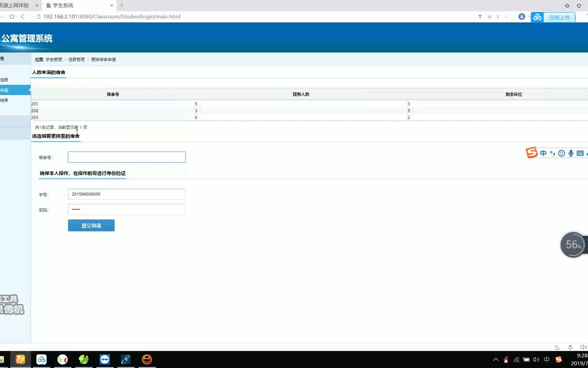Expand hidden icons in the system tray
Viewport: 588px width, 368px height.
point(496,359)
